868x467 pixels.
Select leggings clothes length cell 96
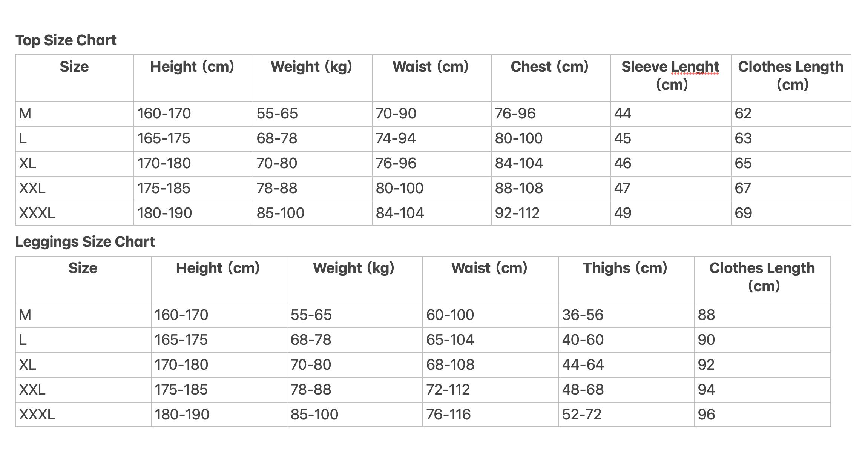[x=706, y=415]
